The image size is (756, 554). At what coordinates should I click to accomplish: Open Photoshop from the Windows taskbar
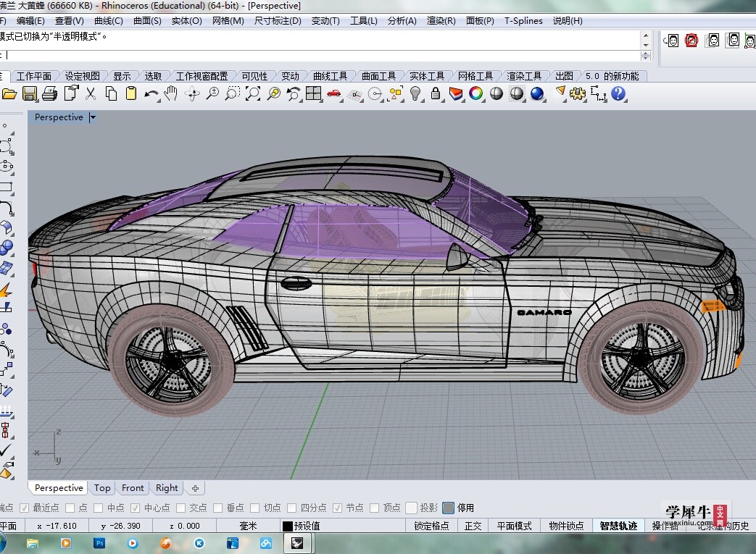(99, 543)
